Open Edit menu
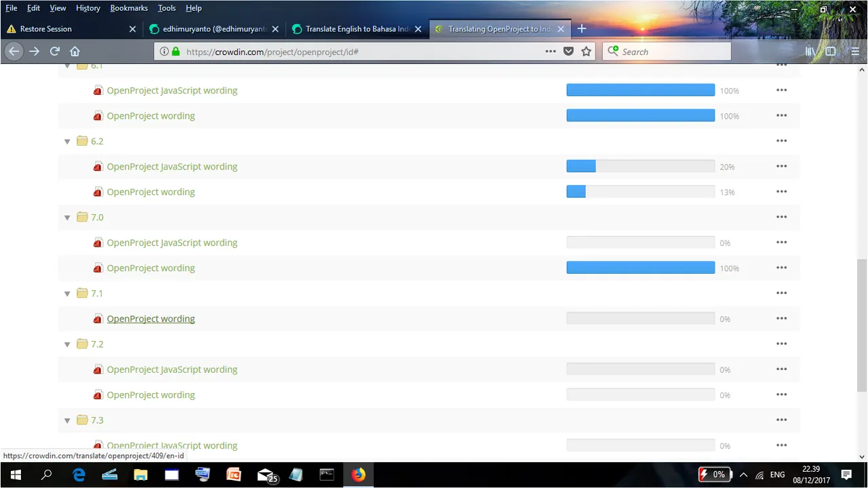Screen dimensions: 868x488 pos(33,8)
